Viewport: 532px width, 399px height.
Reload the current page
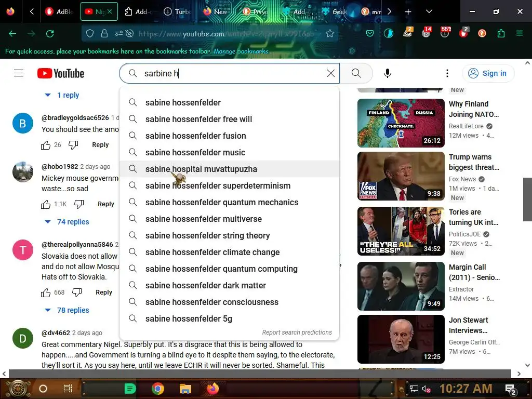(x=50, y=34)
